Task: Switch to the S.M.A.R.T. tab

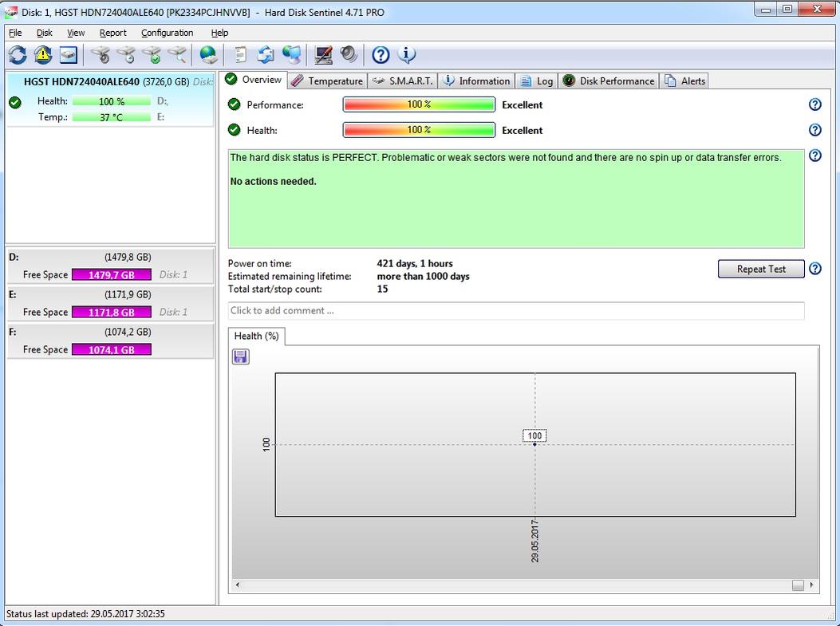Action: (402, 81)
